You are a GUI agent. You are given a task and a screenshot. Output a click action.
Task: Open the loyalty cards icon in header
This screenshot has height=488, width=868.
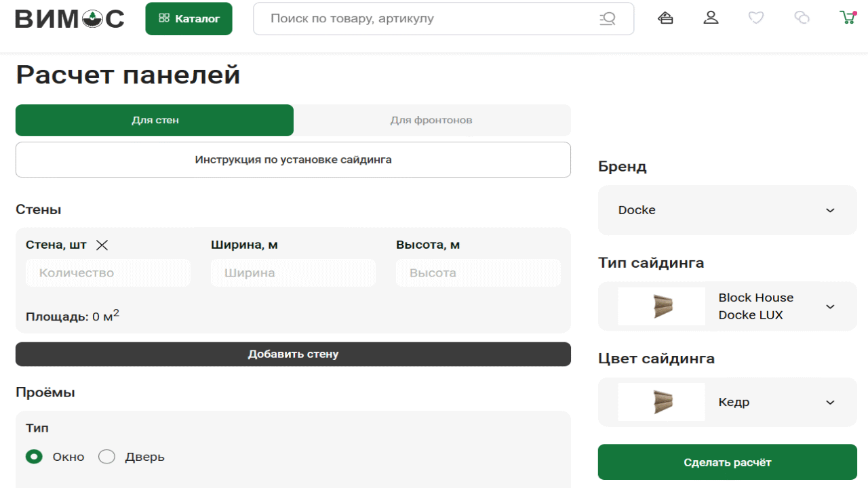(x=665, y=18)
